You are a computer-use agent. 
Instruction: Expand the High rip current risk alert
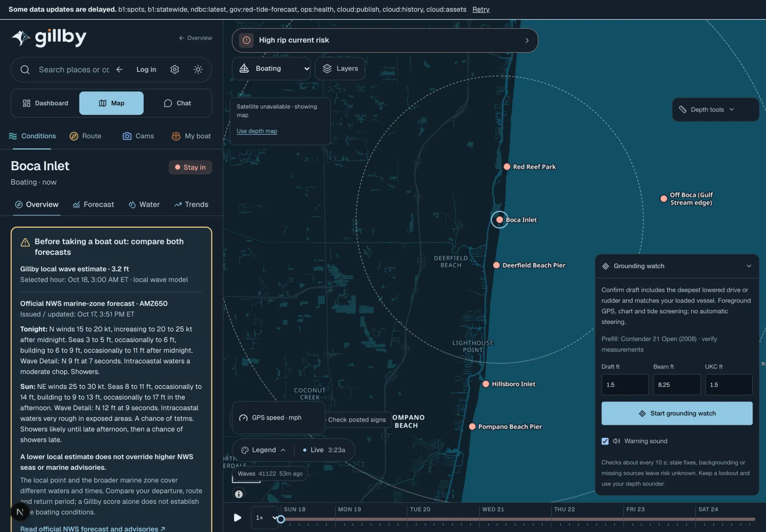point(385,40)
